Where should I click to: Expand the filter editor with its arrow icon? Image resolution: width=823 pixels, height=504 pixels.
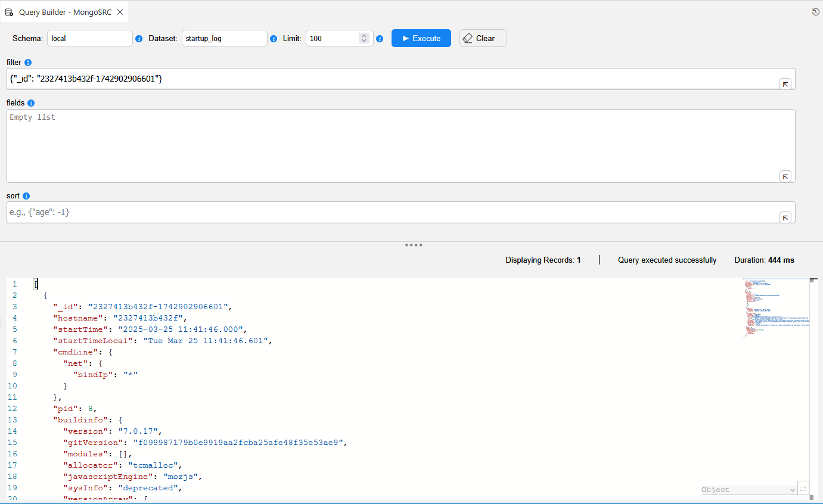(785, 84)
